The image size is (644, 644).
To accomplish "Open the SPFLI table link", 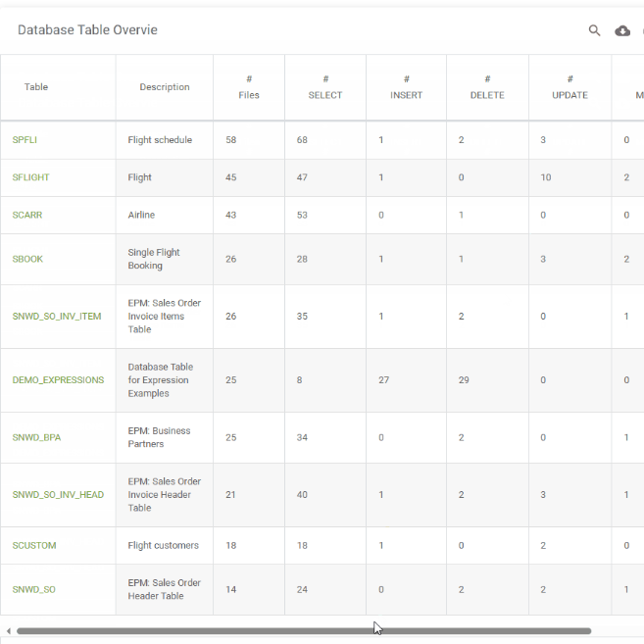I will coord(25,140).
